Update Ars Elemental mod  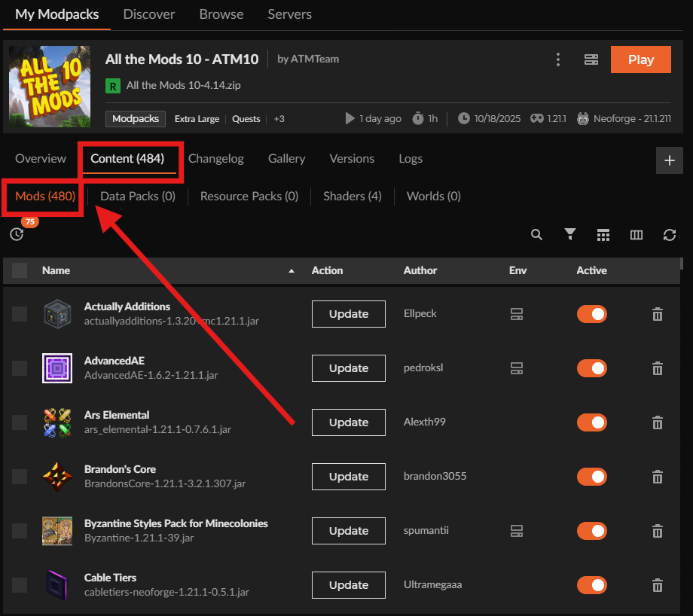[348, 422]
